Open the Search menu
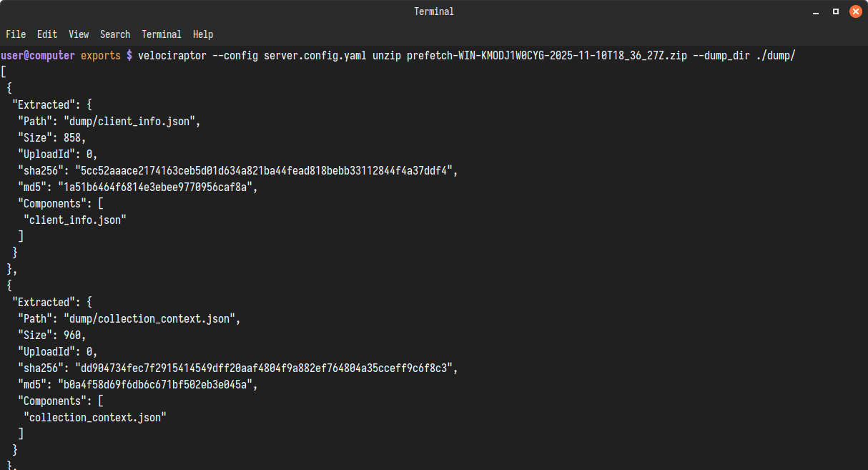 (x=114, y=34)
